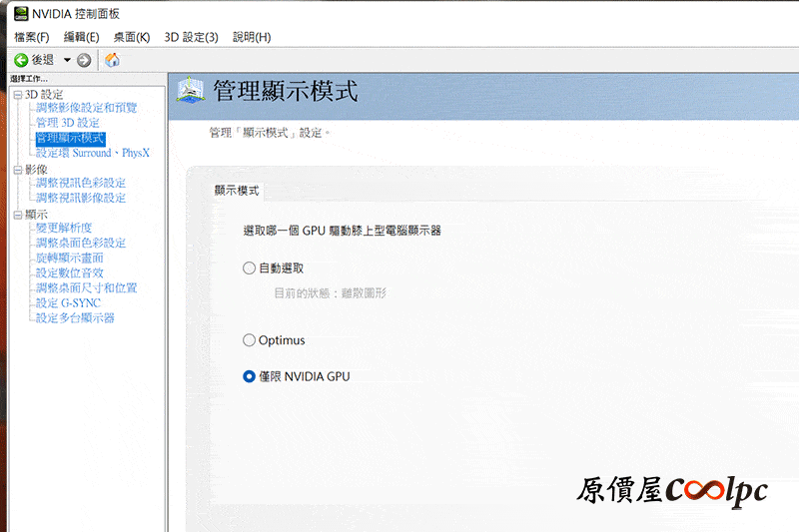Select the 僅限 NVIDIA GPU radio button
799x532 pixels.
pos(249,376)
